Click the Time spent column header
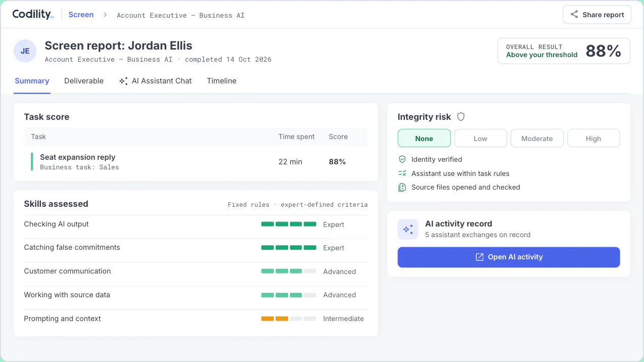The image size is (644, 362). click(296, 137)
